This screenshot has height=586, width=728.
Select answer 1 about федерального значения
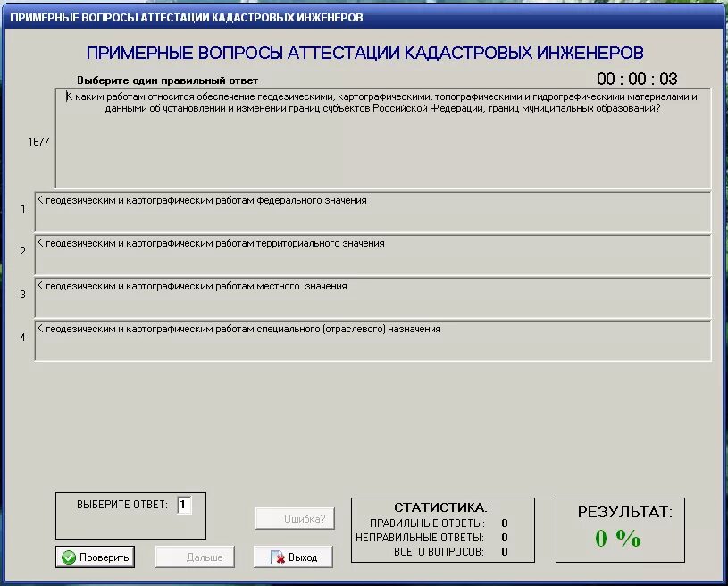[372, 213]
